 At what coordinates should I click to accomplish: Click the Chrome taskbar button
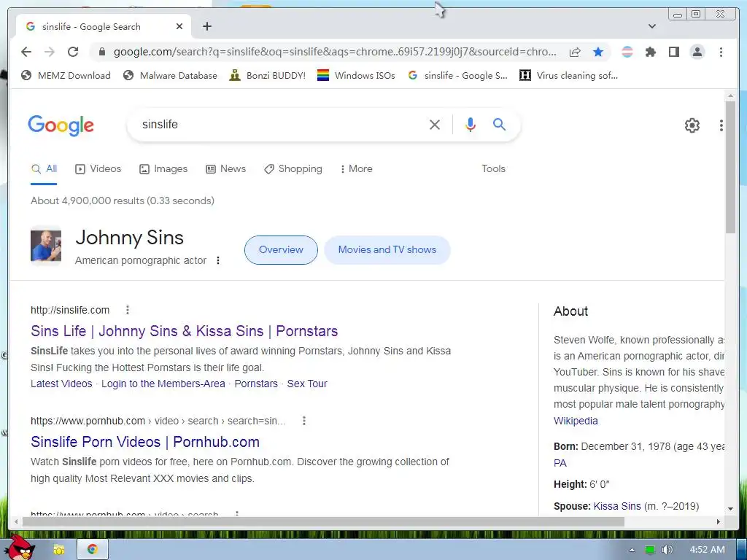tap(93, 550)
